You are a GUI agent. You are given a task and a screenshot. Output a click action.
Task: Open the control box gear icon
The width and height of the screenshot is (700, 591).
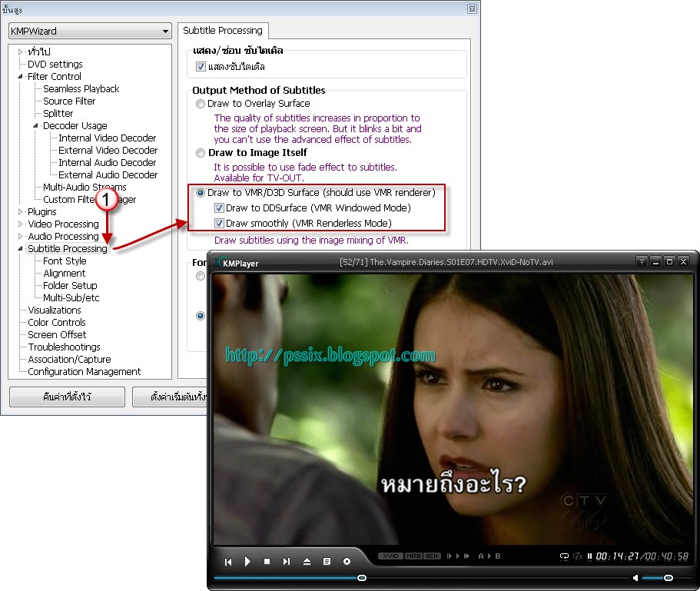347,562
